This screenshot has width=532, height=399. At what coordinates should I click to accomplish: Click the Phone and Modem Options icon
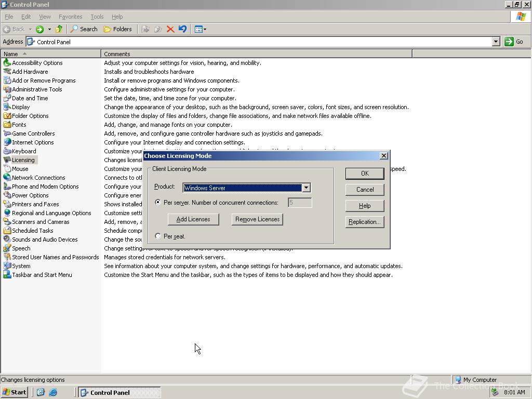[x=7, y=187]
